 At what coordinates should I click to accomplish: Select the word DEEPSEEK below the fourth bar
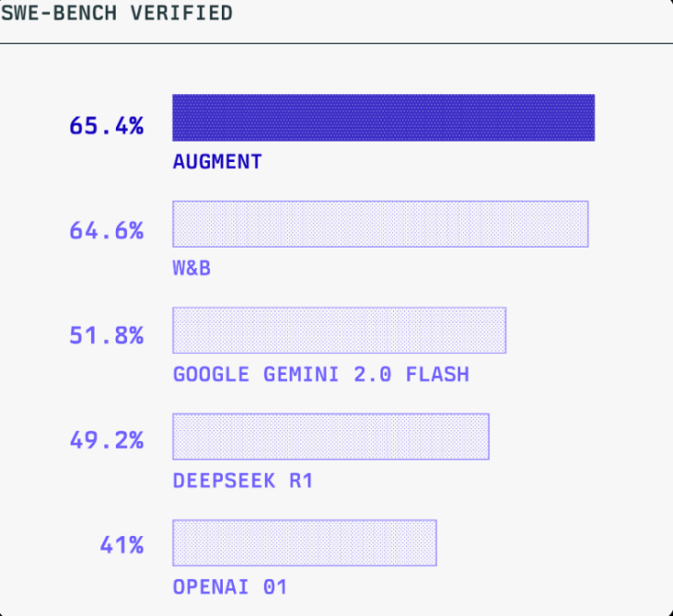coord(224,481)
